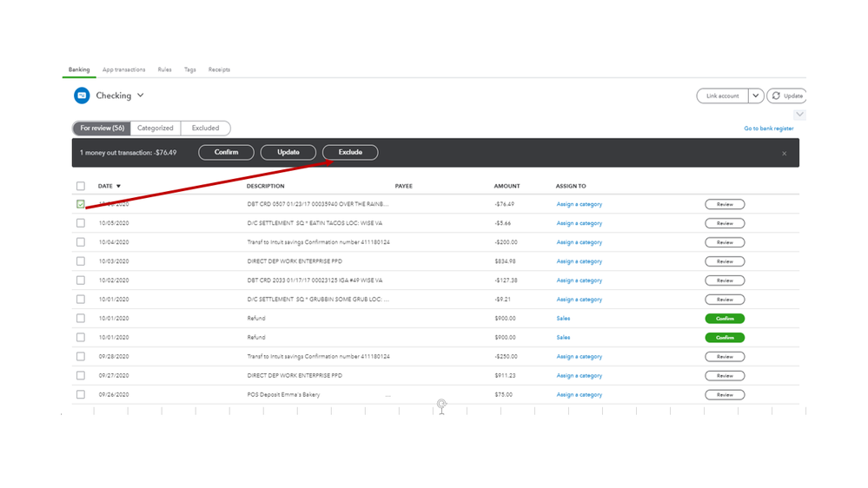The width and height of the screenshot is (868, 488).
Task: Close the dark batch action bar
Action: point(784,154)
